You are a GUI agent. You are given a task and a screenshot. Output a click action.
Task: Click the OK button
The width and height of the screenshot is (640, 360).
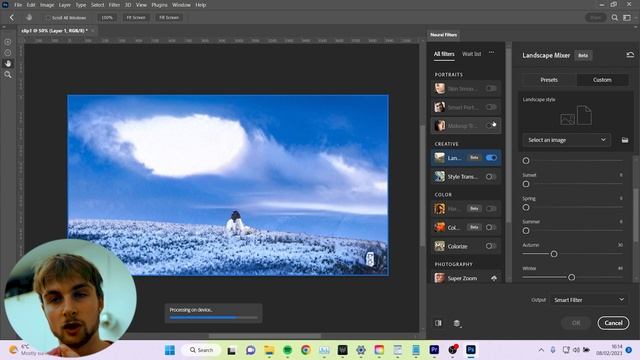[x=576, y=323]
